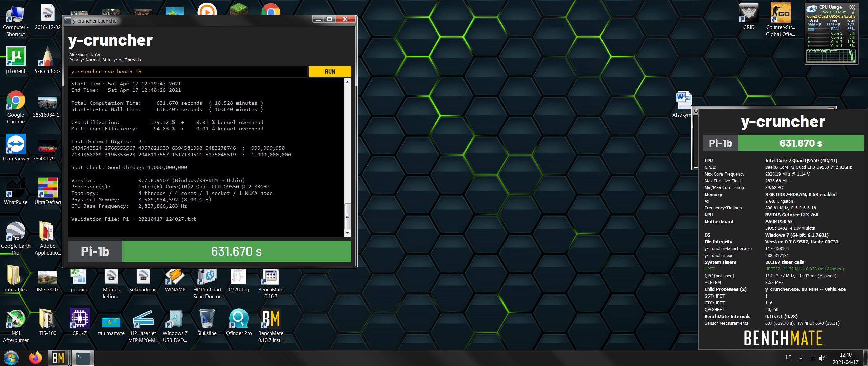Open the Google Earth Pro desktop icon
Viewport: 868px width, 366px height.
pyautogui.click(x=16, y=238)
